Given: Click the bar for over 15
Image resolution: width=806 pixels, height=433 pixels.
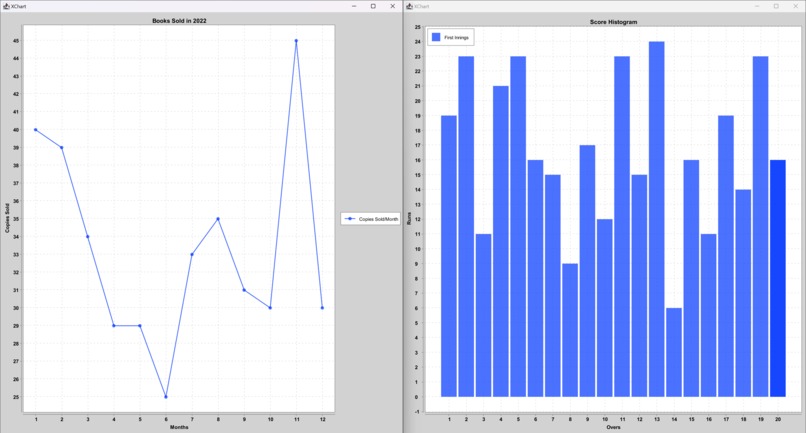Looking at the screenshot, I should [x=691, y=278].
